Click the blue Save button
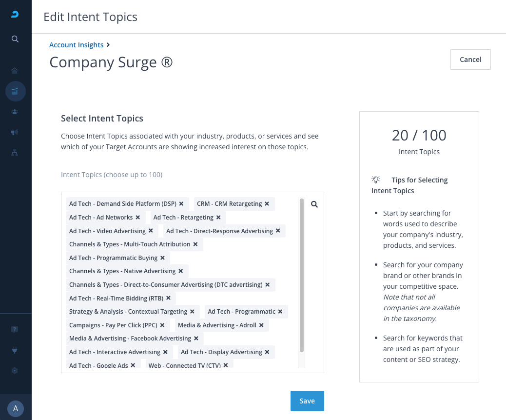506x420 pixels. 307,401
